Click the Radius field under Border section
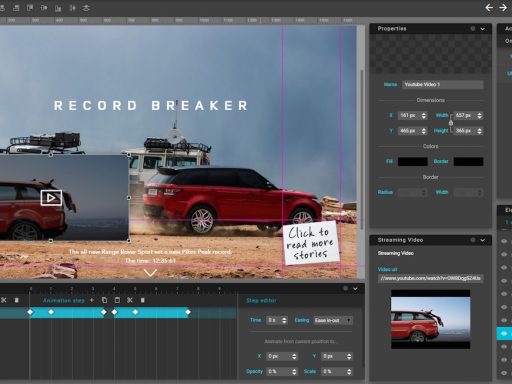Screen dimensions: 512x384 [x=413, y=193]
